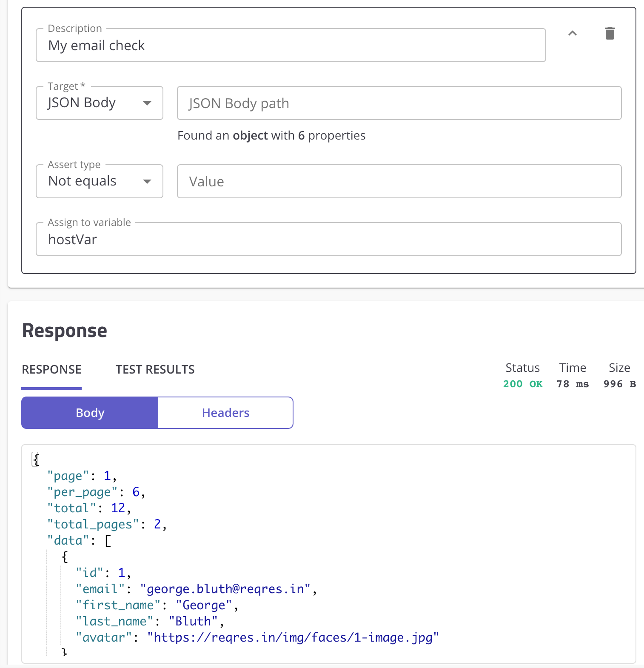The height and width of the screenshot is (668, 644).
Task: Open the Assert type Not equals dropdown
Action: pos(100,181)
